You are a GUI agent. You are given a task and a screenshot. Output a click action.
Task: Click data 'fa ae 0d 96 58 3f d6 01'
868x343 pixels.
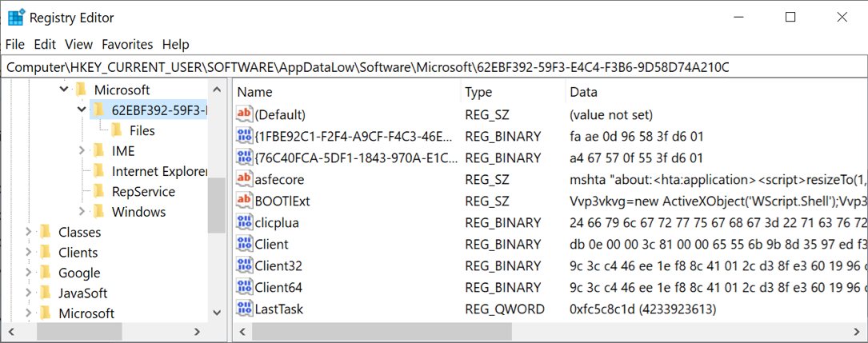pyautogui.click(x=636, y=136)
